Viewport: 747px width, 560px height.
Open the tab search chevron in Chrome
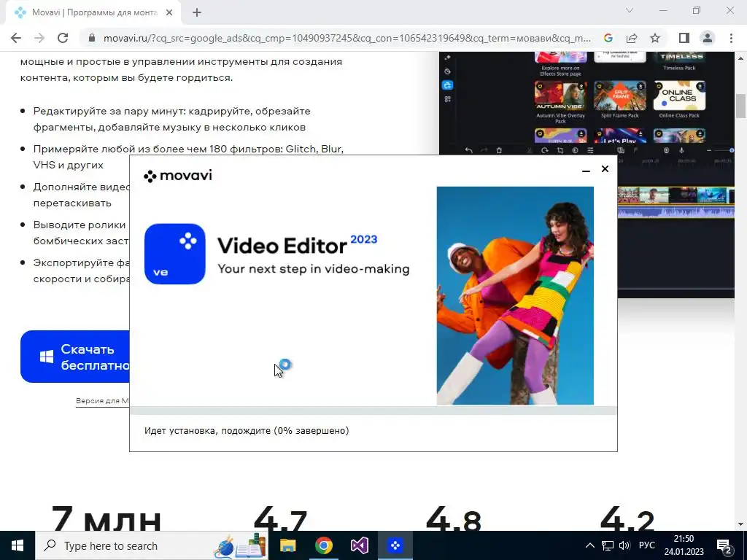click(x=630, y=10)
